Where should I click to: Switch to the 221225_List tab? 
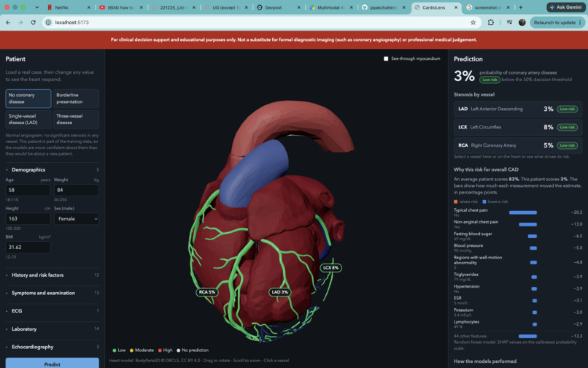point(172,7)
